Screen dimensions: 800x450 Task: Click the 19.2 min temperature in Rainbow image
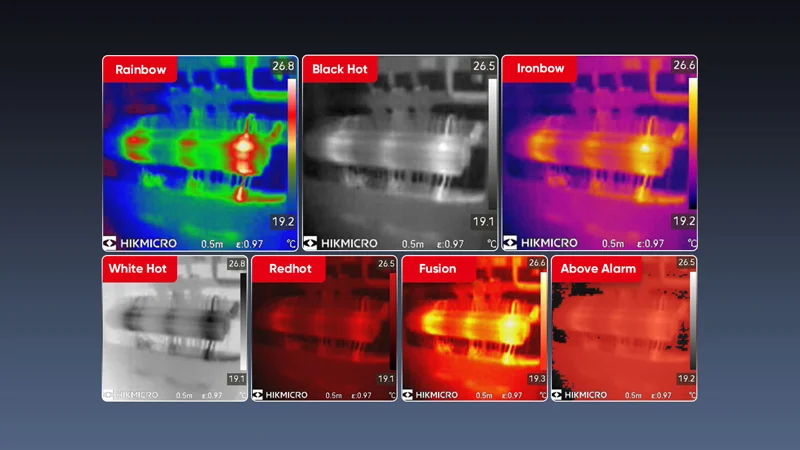(283, 222)
